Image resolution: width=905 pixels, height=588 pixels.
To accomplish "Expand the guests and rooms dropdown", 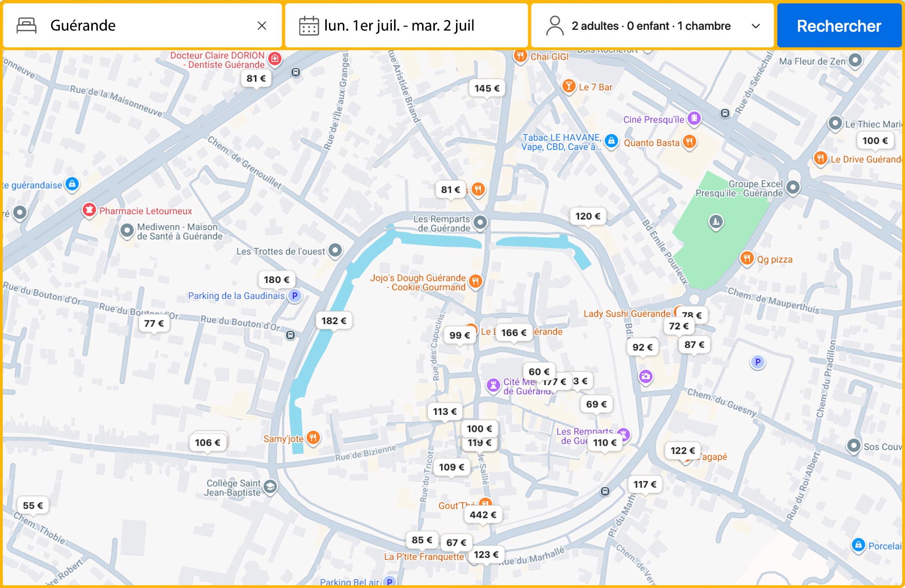I will [755, 26].
